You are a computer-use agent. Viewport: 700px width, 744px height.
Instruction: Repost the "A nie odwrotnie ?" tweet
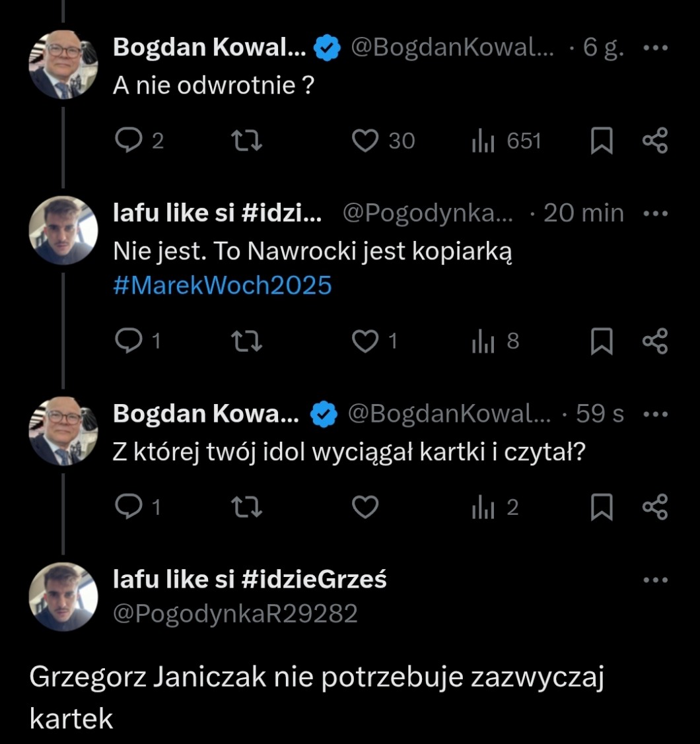click(248, 141)
